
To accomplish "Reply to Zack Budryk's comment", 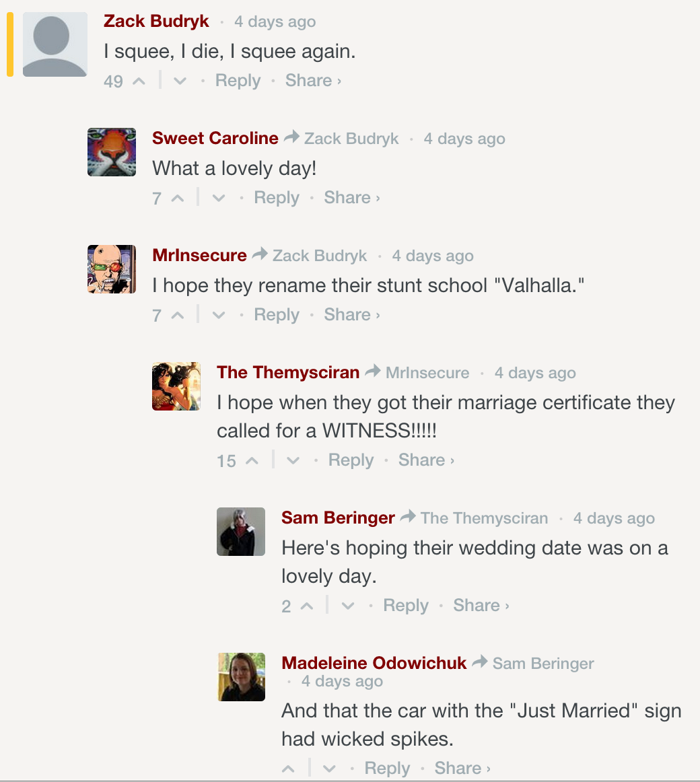I will (x=238, y=81).
